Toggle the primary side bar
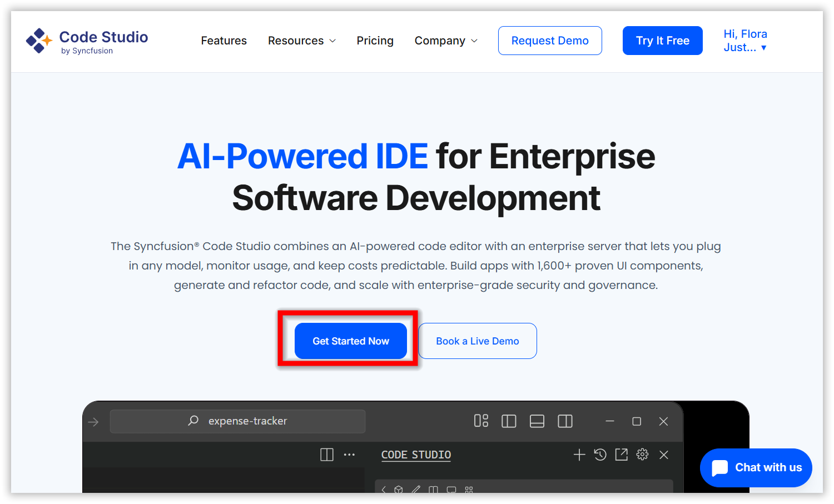 [509, 421]
